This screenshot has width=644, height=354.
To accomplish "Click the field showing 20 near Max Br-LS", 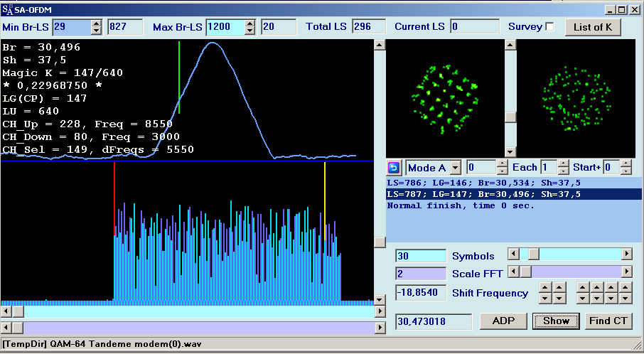I will click(x=279, y=27).
